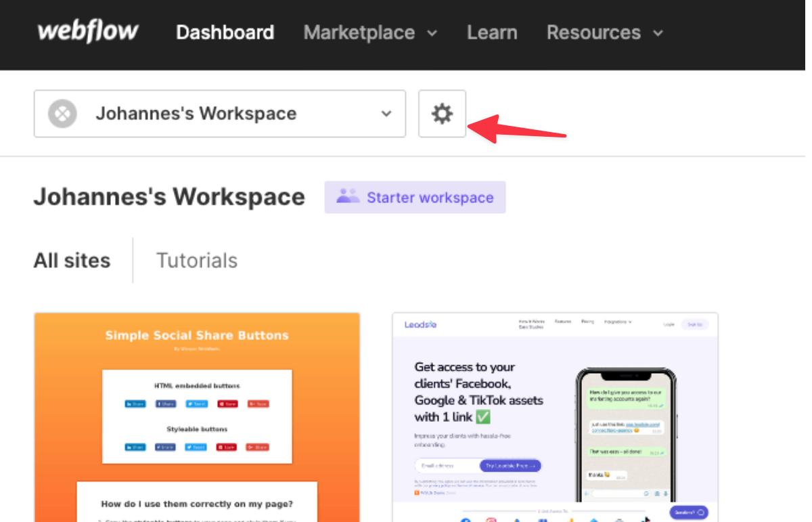Click the Sign Up button in the Leadsie preview
The image size is (812, 522).
coord(696,324)
